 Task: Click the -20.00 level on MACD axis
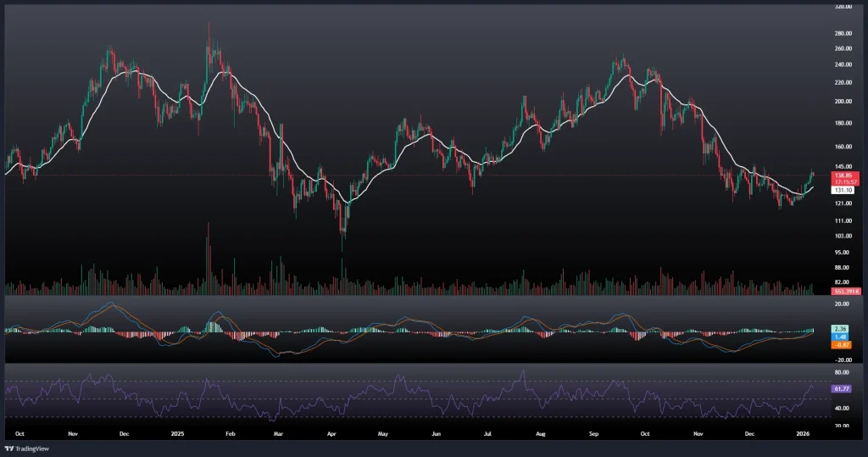843,358
